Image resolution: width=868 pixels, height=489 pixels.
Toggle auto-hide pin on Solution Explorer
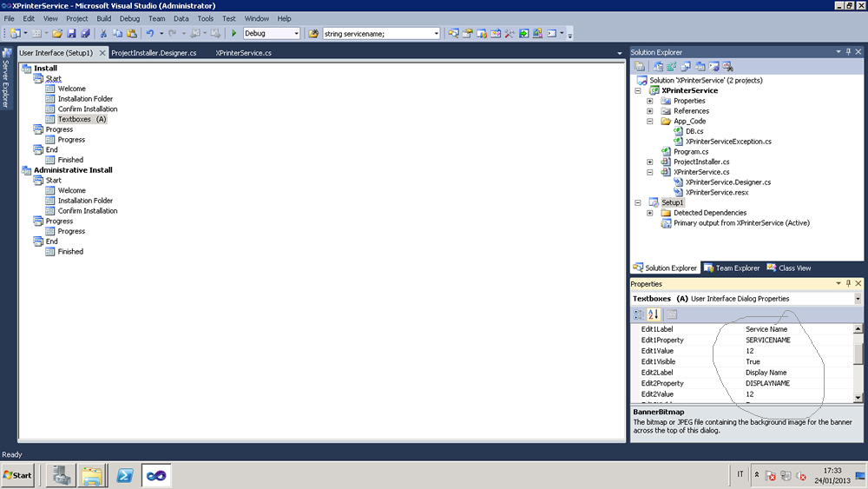(848, 51)
